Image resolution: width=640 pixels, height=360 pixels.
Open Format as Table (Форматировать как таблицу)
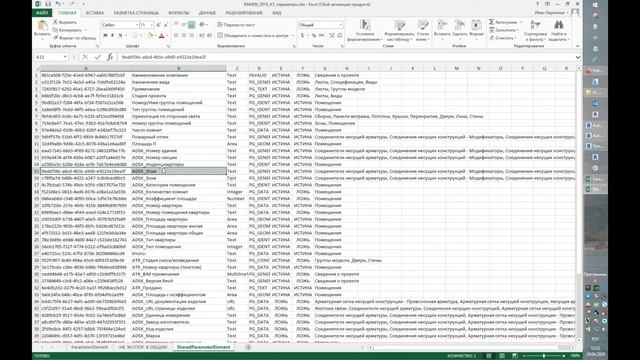(399, 30)
